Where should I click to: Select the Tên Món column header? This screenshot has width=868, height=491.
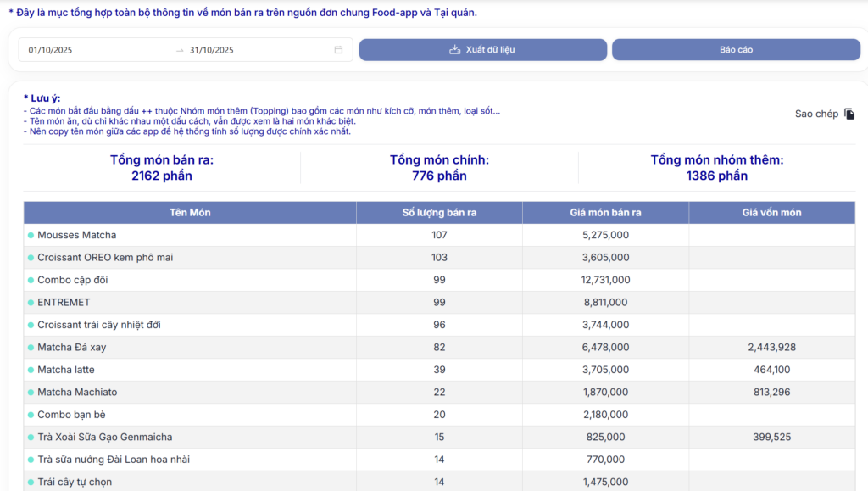coord(190,213)
